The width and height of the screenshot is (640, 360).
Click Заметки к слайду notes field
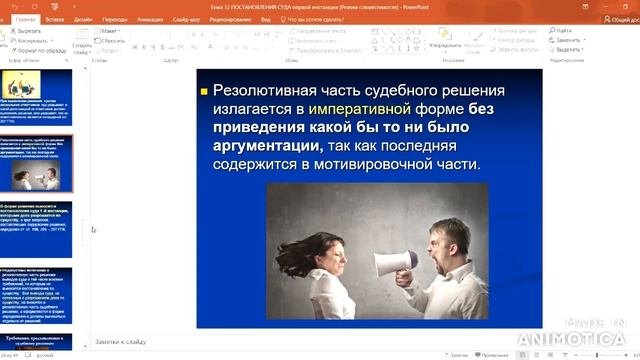[121, 342]
